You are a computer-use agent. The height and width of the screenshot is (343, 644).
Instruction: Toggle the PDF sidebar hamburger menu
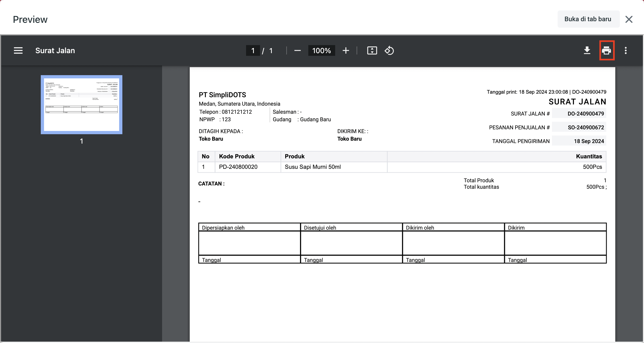pyautogui.click(x=18, y=50)
